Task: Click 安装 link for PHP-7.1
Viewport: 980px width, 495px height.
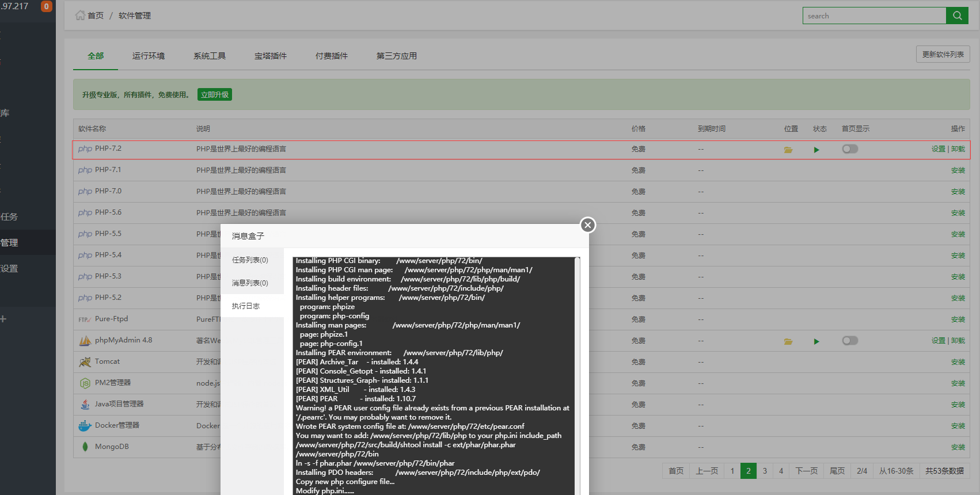Action: point(958,170)
